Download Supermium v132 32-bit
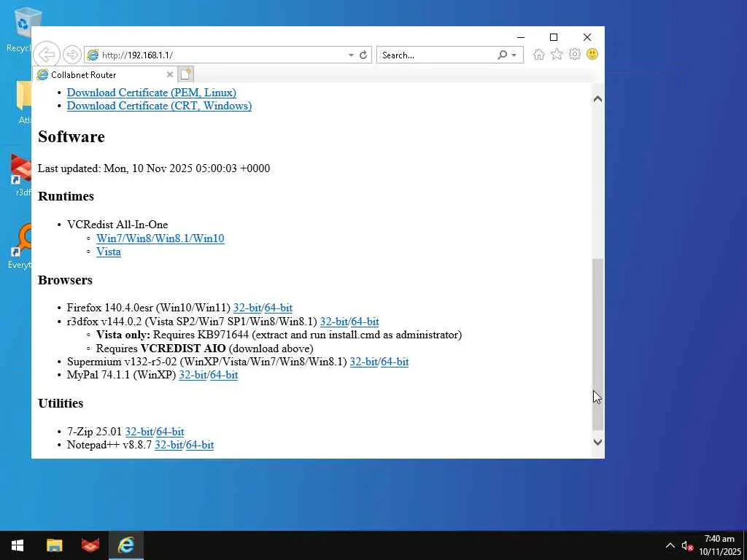This screenshot has height=560, width=747. point(363,362)
